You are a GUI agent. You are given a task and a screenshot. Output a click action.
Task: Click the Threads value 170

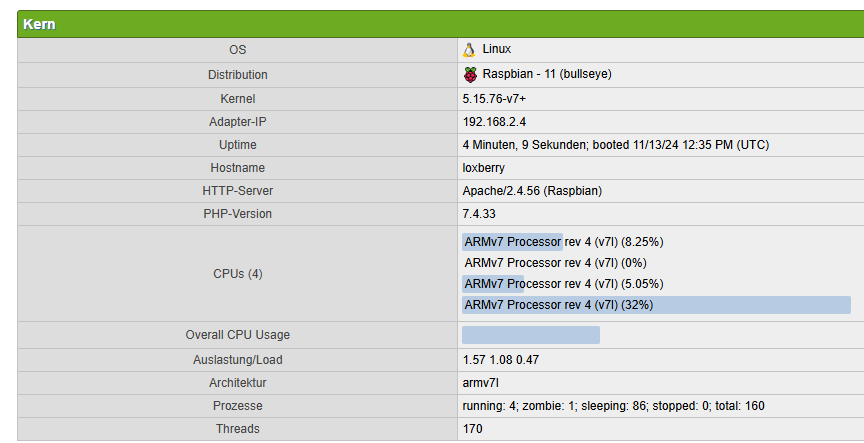tap(472, 429)
